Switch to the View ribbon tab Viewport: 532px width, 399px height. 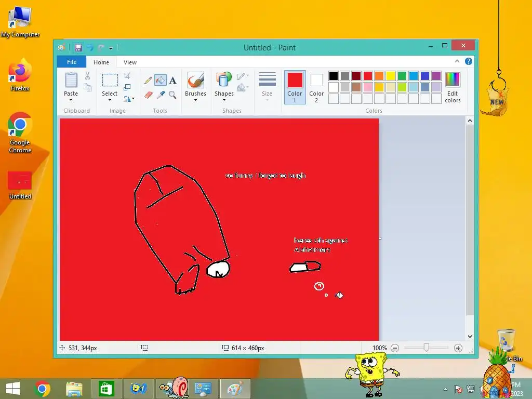click(130, 62)
